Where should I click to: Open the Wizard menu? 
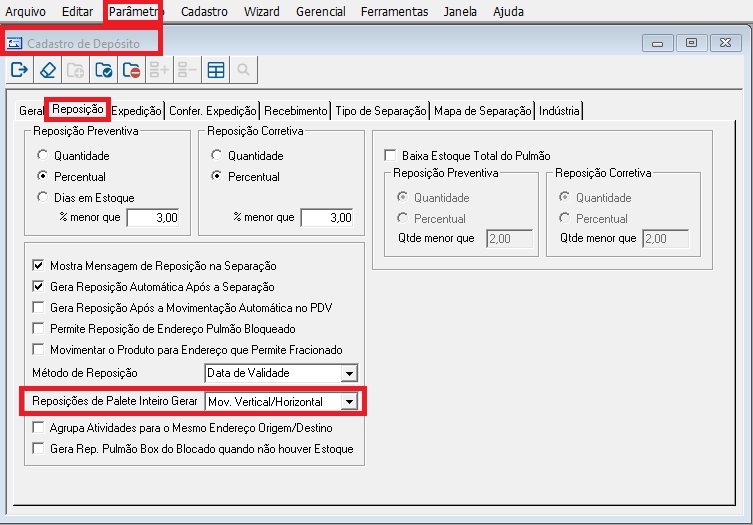point(262,12)
